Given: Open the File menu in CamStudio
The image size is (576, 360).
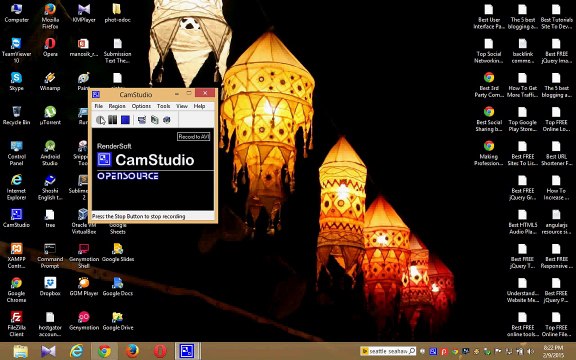Looking at the screenshot, I should click(99, 106).
